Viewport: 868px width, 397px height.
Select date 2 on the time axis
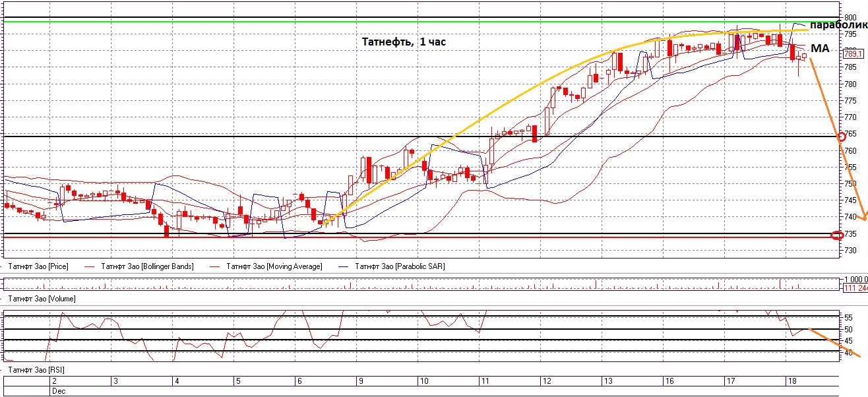[55, 381]
